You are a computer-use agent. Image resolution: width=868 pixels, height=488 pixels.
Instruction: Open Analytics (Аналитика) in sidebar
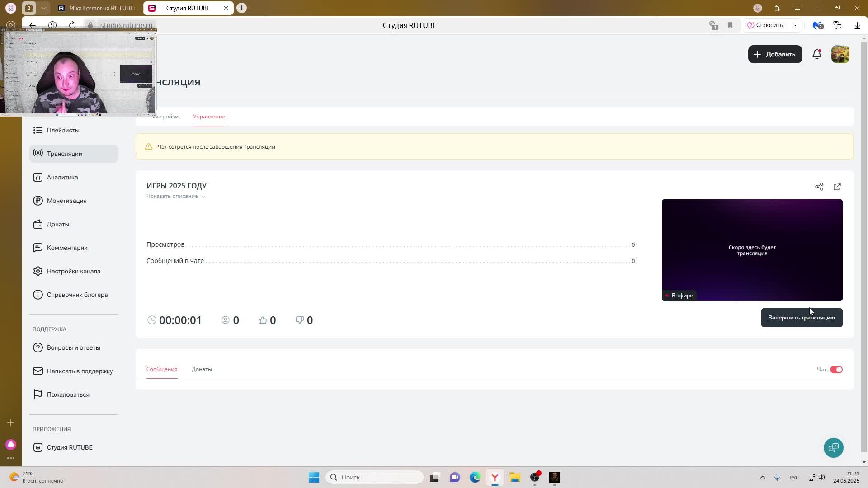(x=62, y=177)
